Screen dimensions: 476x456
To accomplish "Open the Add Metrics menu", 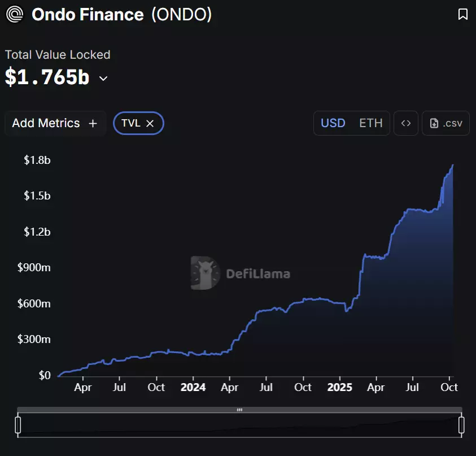I will [x=55, y=123].
